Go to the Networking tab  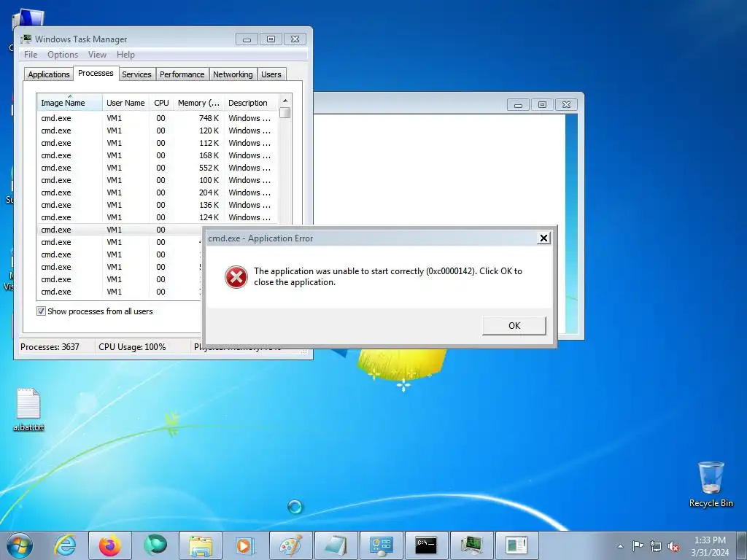(233, 74)
